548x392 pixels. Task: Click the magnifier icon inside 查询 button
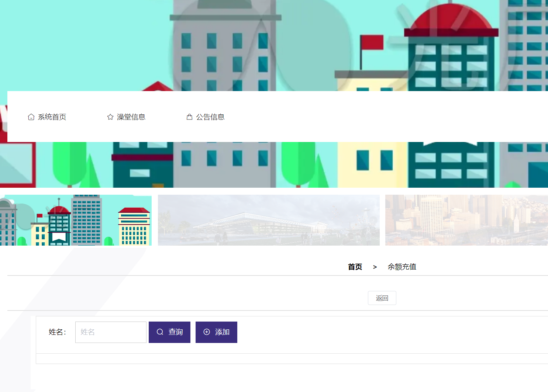click(x=160, y=332)
